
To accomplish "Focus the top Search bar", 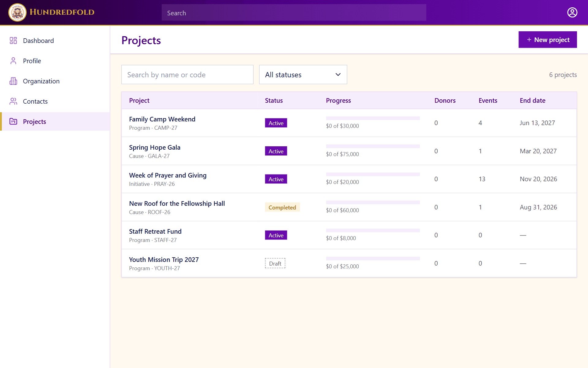I will [294, 13].
